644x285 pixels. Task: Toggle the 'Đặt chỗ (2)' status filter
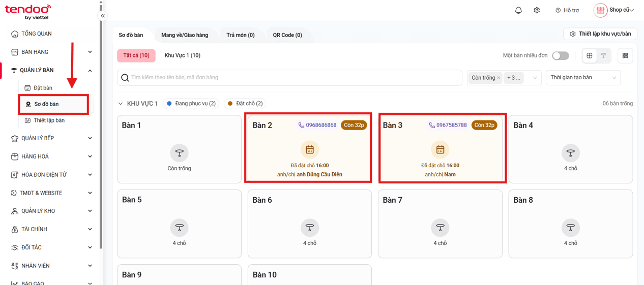pos(245,104)
